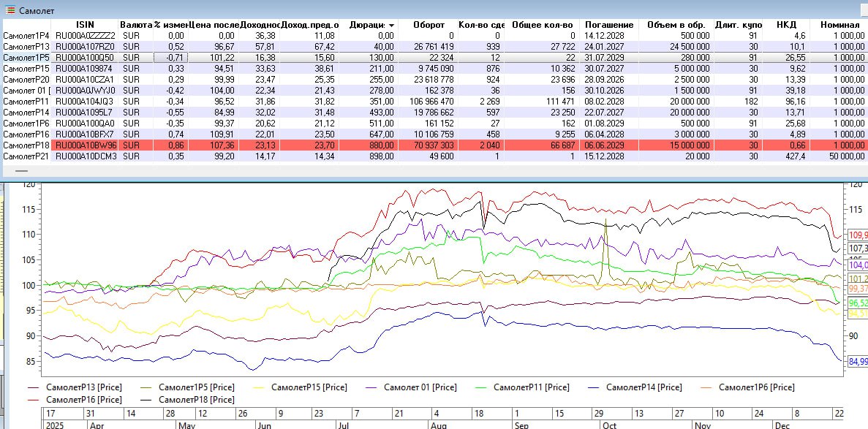Click ISIN cell RU000A107RZ0
This screenshot has width=868, height=429.
86,46
